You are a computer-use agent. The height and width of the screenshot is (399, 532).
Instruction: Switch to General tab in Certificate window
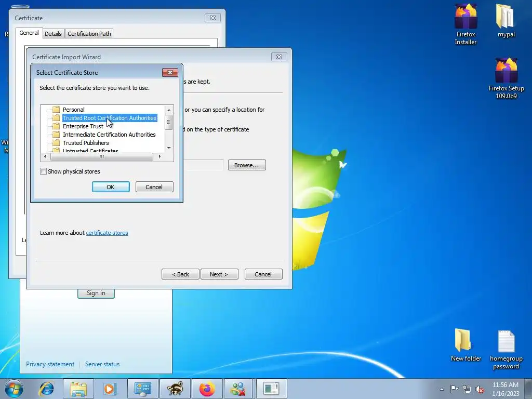29,33
